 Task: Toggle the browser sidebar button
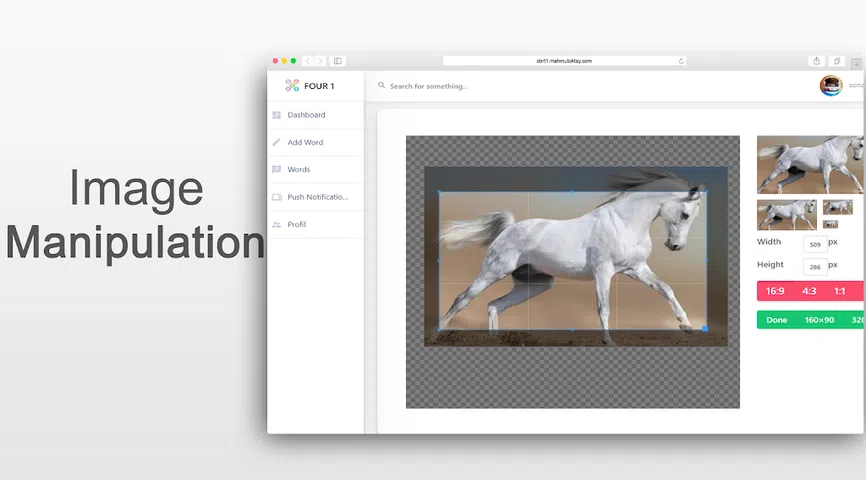338,61
